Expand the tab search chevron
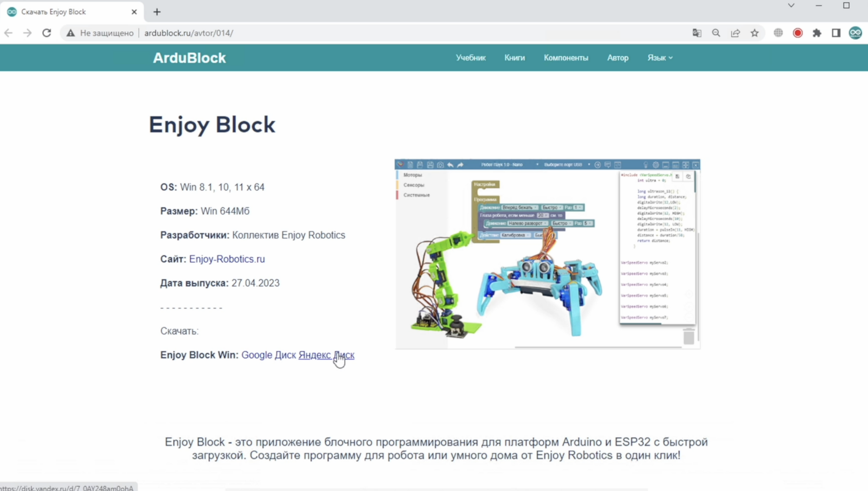The image size is (868, 491). (x=791, y=6)
